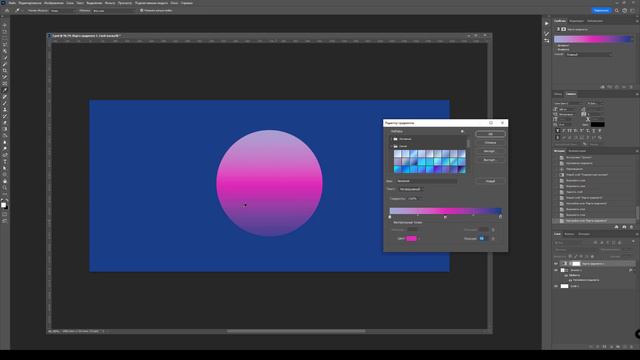The image size is (640, 360).
Task: Select the Type tool (T) in the toolbar
Action: click(5, 162)
